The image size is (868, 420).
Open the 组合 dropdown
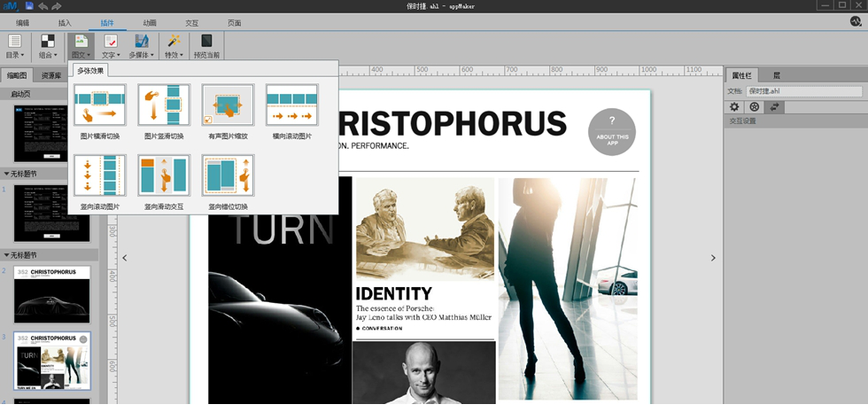(x=48, y=46)
